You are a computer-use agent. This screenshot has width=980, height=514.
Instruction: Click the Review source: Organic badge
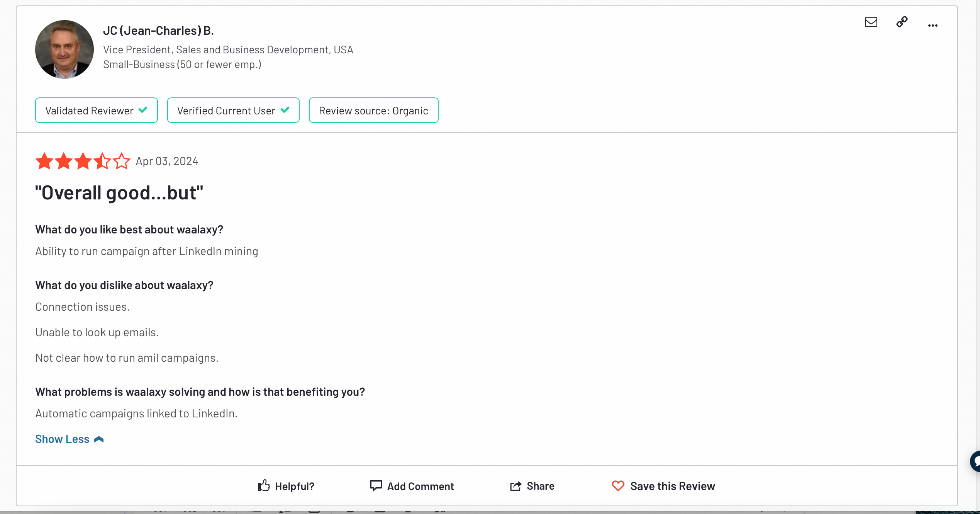(373, 110)
